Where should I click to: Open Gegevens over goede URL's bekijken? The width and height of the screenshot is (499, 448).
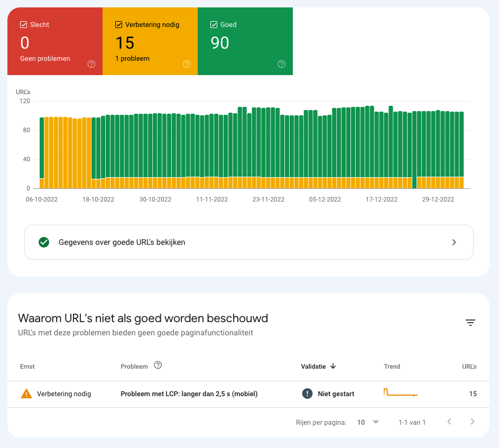click(x=249, y=242)
